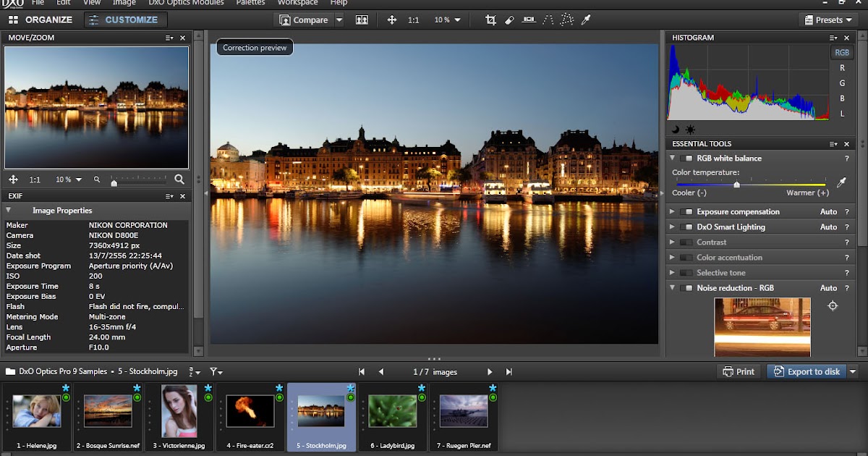Show shadow clipping moon icon
Image resolution: width=868 pixels, height=456 pixels.
(x=676, y=130)
